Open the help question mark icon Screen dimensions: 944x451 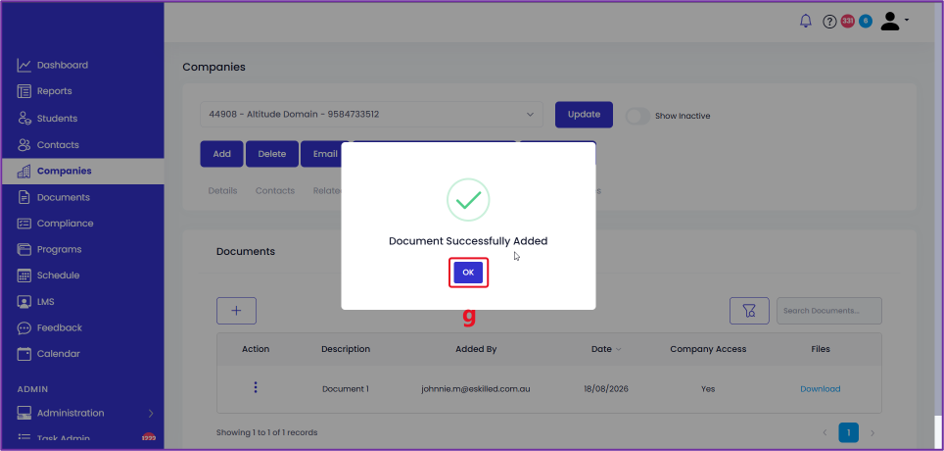830,22
